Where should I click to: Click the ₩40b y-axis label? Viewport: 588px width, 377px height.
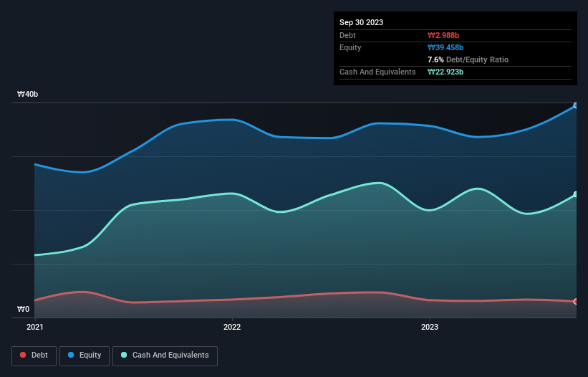pyautogui.click(x=27, y=94)
